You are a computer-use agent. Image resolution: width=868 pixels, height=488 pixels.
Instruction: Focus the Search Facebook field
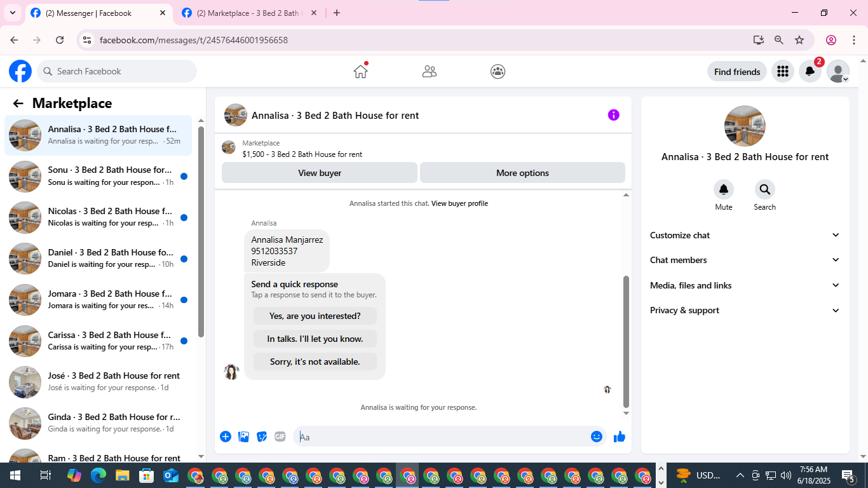[117, 71]
